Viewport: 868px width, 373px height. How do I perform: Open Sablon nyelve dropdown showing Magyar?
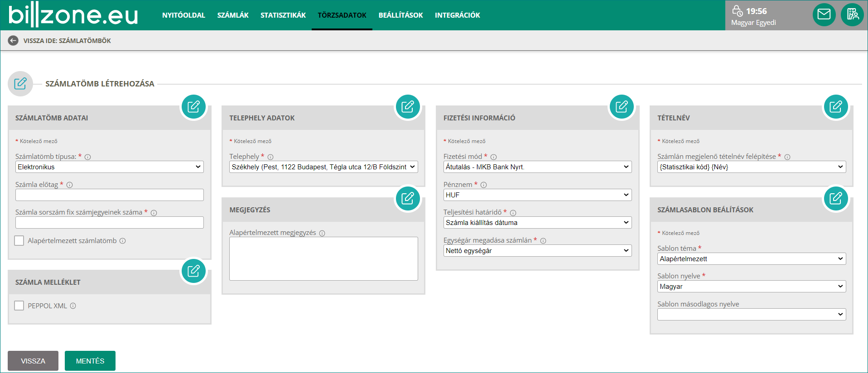tap(752, 287)
